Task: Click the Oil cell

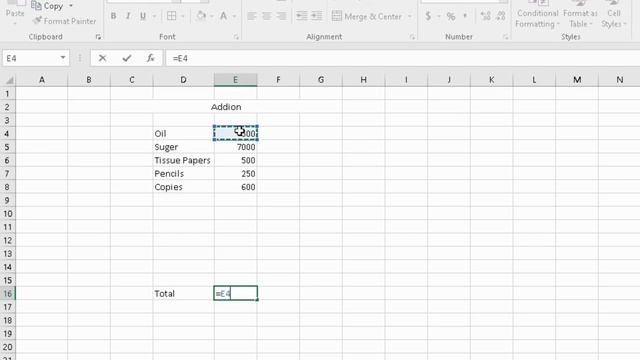Action: (x=183, y=133)
